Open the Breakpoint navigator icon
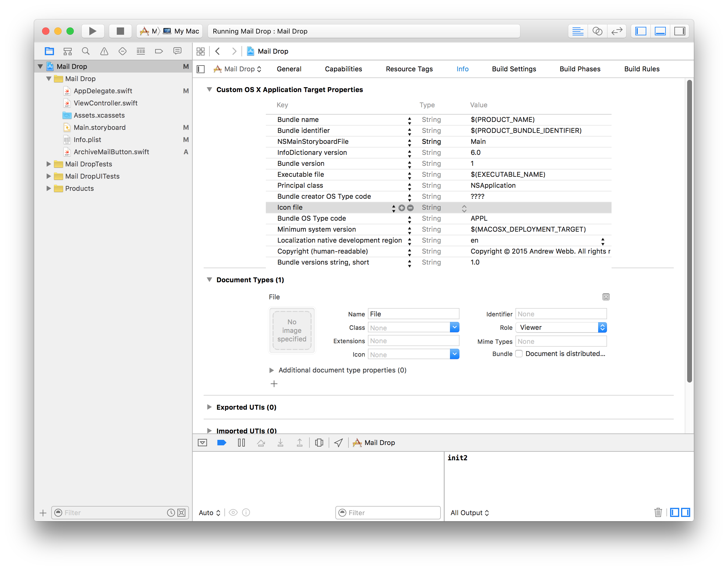Viewport: 728px width, 570px height. pos(159,51)
